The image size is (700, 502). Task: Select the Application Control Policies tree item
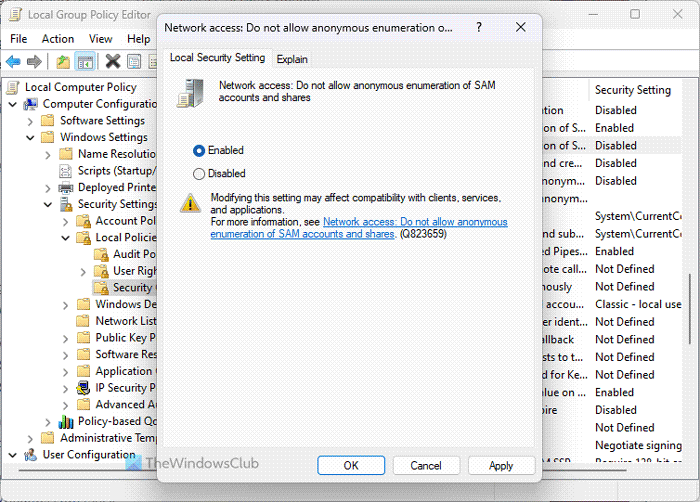point(126,371)
